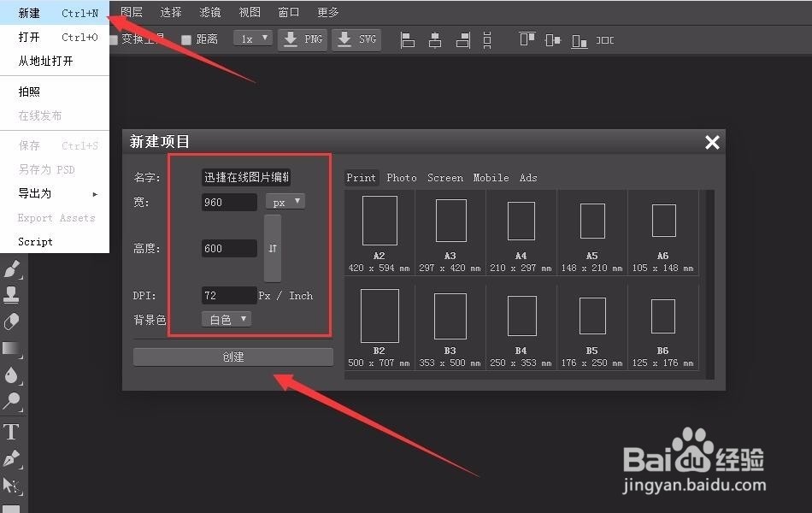Open the 滤镜 menu
Image resolution: width=812 pixels, height=513 pixels.
209,12
